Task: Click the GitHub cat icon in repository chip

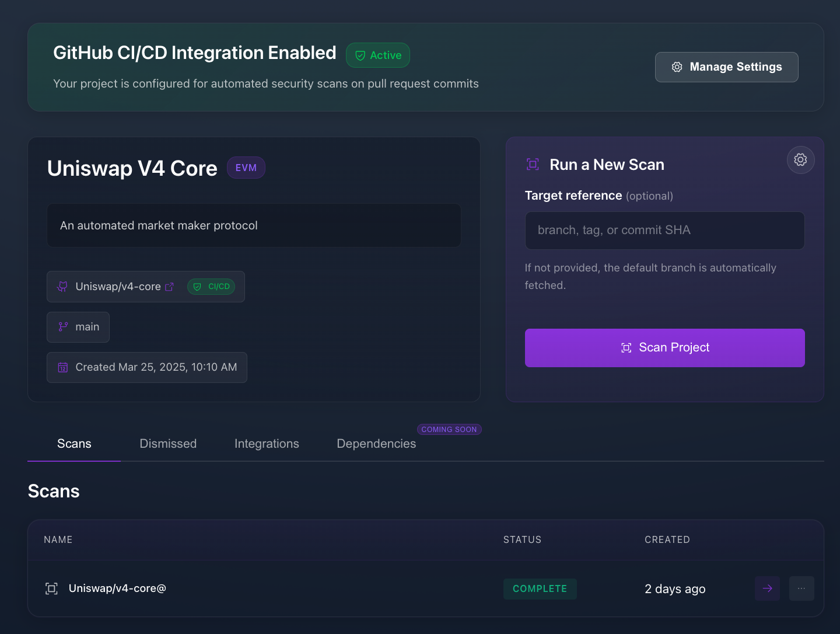Action: coord(62,287)
